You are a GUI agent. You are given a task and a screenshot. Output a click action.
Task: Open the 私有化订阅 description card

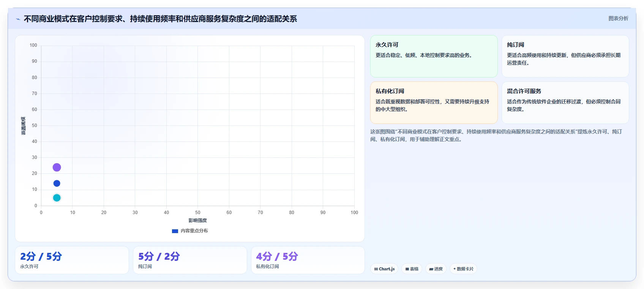(x=434, y=103)
